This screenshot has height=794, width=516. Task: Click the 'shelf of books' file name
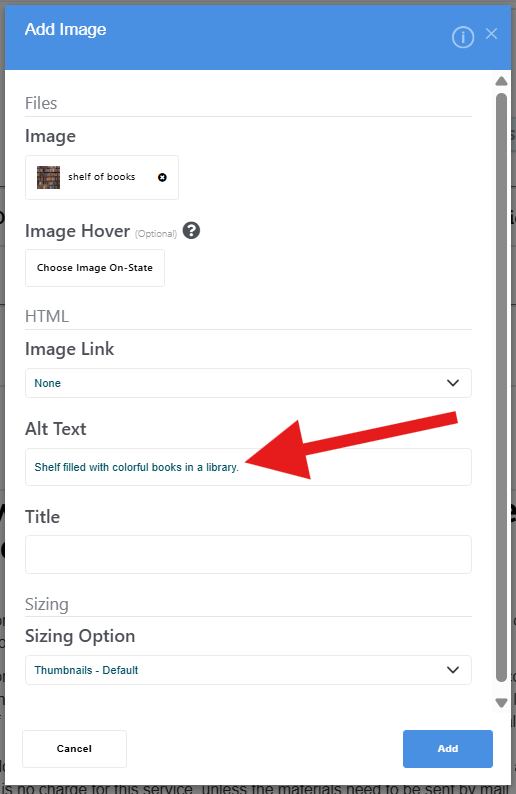pos(102,177)
